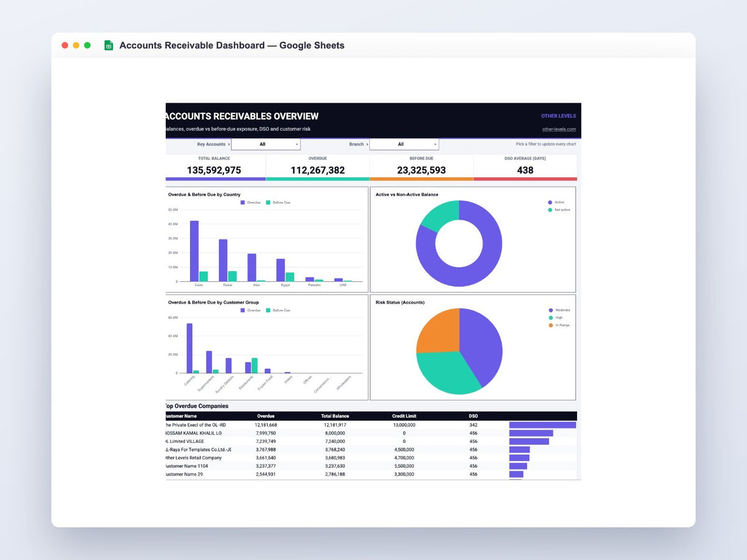The image size is (747, 560).
Task: Select the Before Due value 23,325,593
Action: coord(421,170)
